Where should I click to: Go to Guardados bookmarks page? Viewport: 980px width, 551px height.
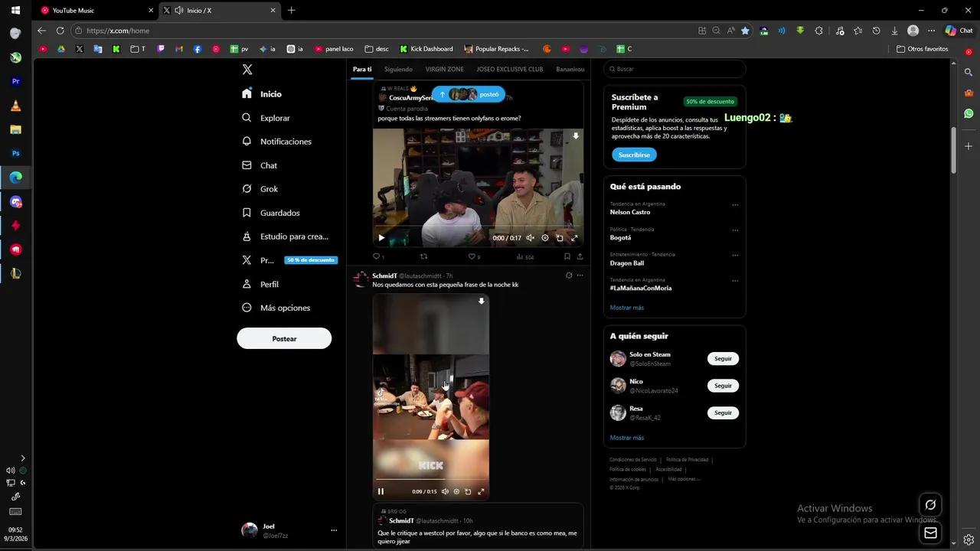coord(279,213)
